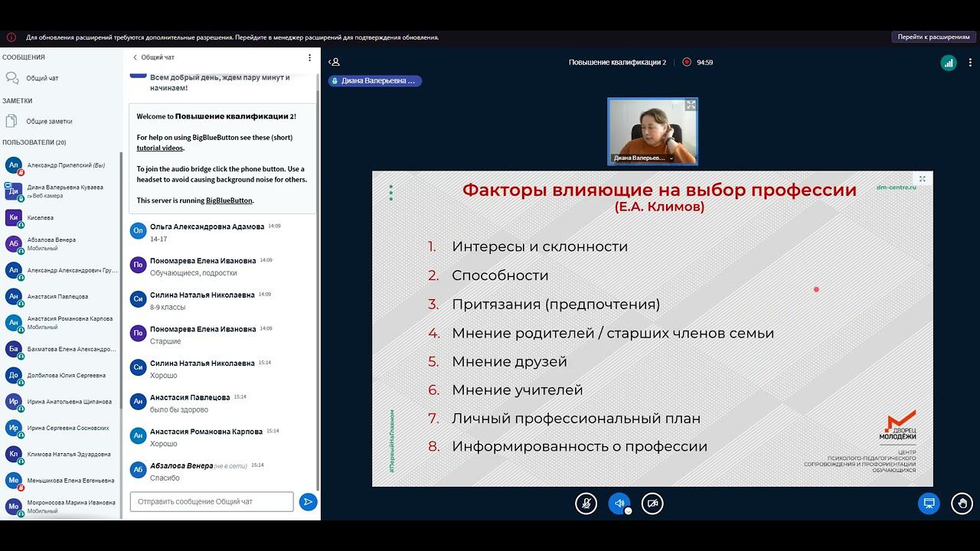Click slide item "Мнение друзей"
The height and width of the screenshot is (551, 980).
(x=509, y=361)
